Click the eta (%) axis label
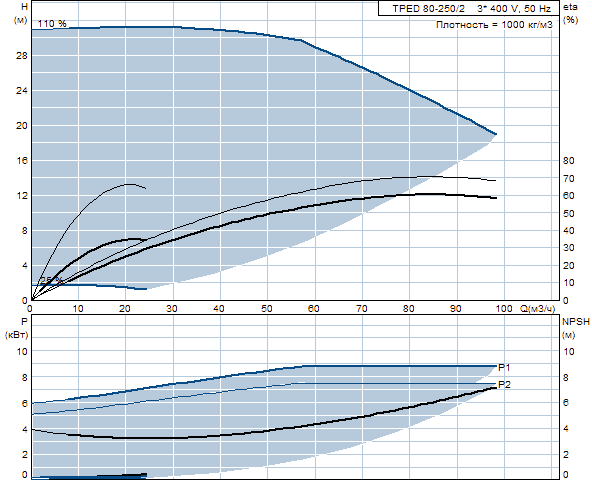592x480 pixels. point(570,13)
